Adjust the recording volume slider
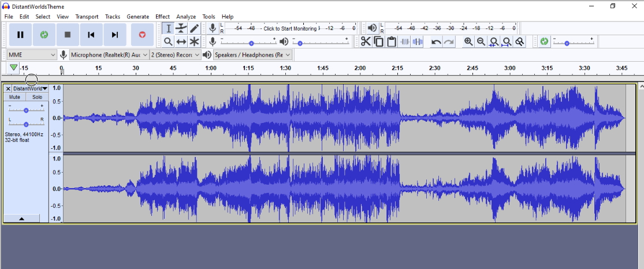Screen dimensions: 644x269 [248, 41]
